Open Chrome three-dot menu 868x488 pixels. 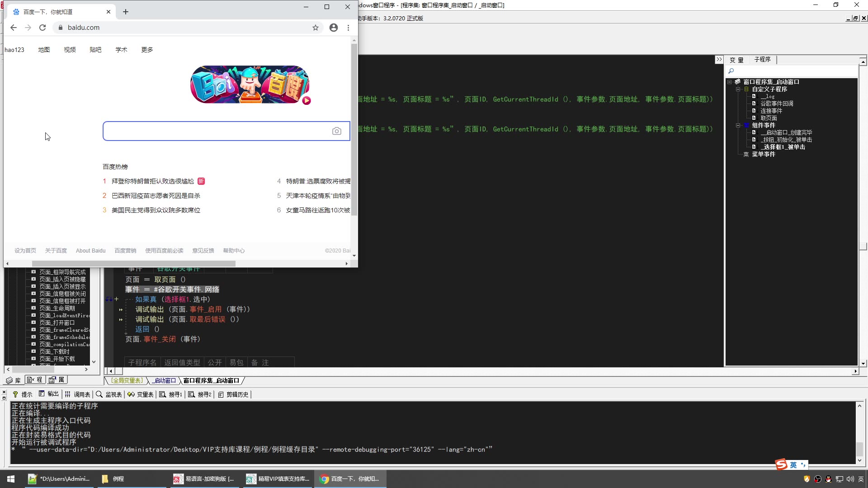348,28
